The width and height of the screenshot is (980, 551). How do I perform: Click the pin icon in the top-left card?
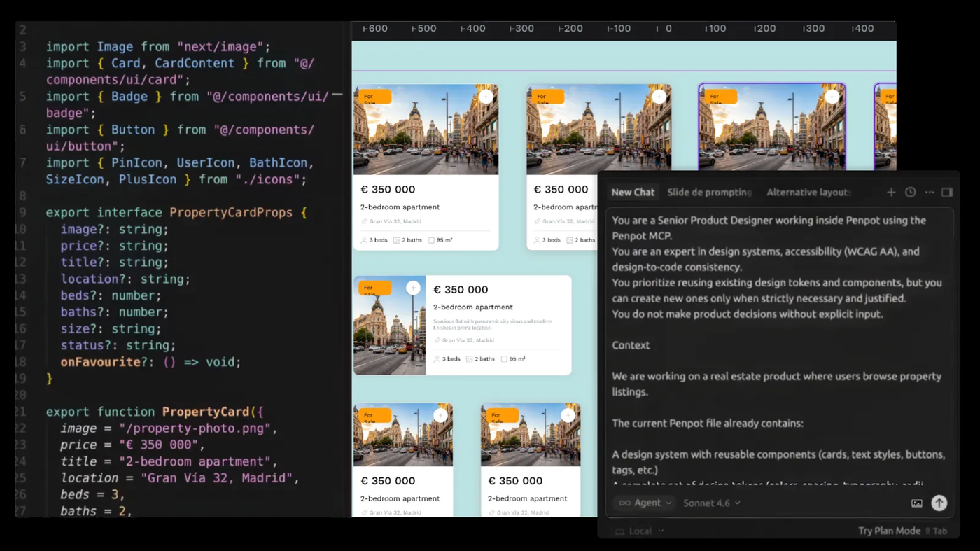[364, 221]
